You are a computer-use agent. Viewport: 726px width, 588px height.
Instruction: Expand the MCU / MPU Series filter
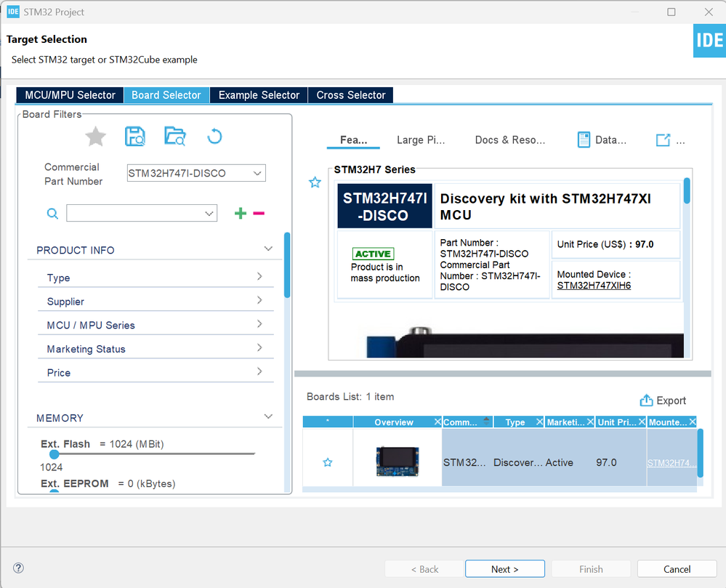pos(259,323)
